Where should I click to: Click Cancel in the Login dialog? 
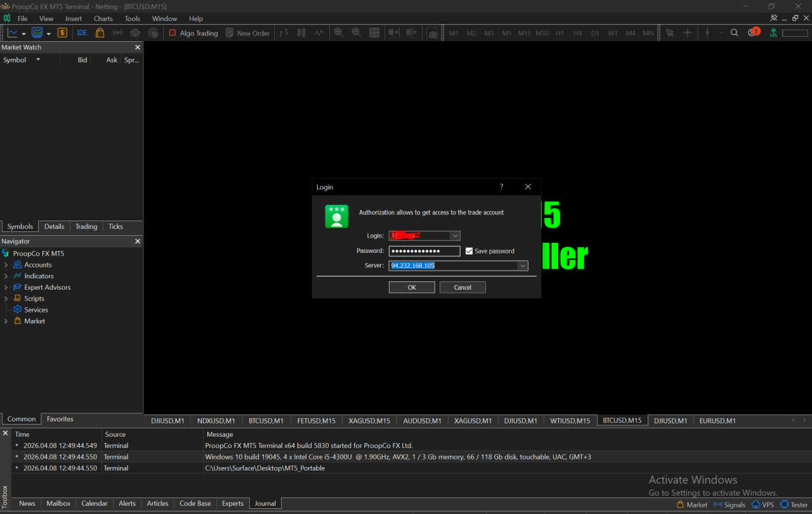[x=462, y=287]
